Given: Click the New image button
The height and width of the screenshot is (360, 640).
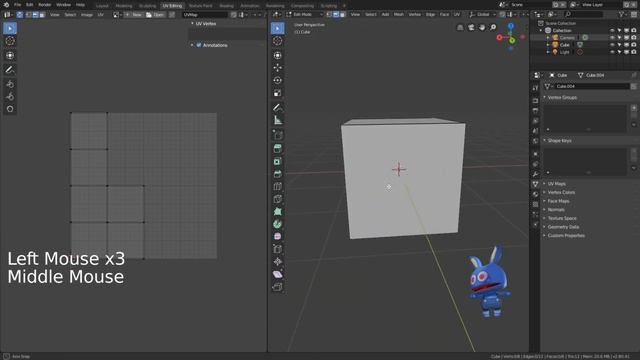Looking at the screenshot, I should pos(133,15).
